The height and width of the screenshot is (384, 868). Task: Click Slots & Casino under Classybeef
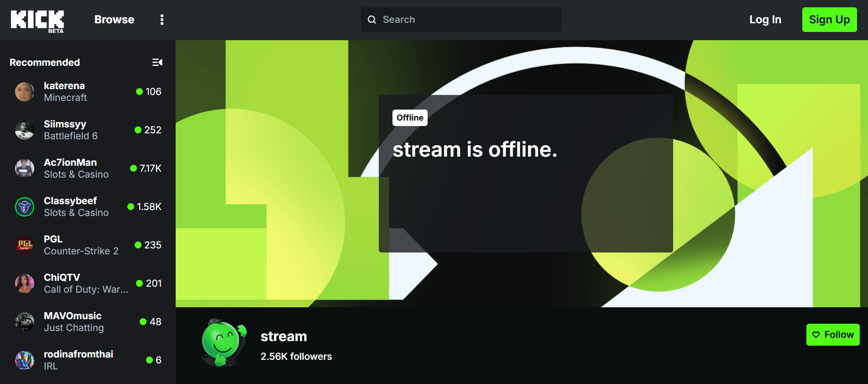click(76, 213)
